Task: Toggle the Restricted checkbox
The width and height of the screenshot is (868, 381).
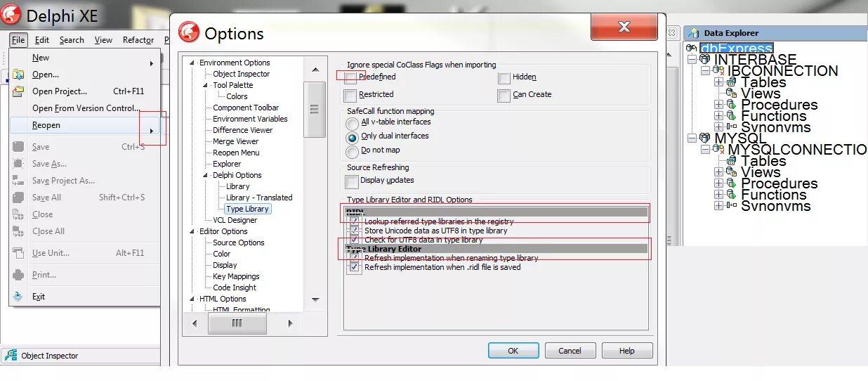Action: (350, 96)
